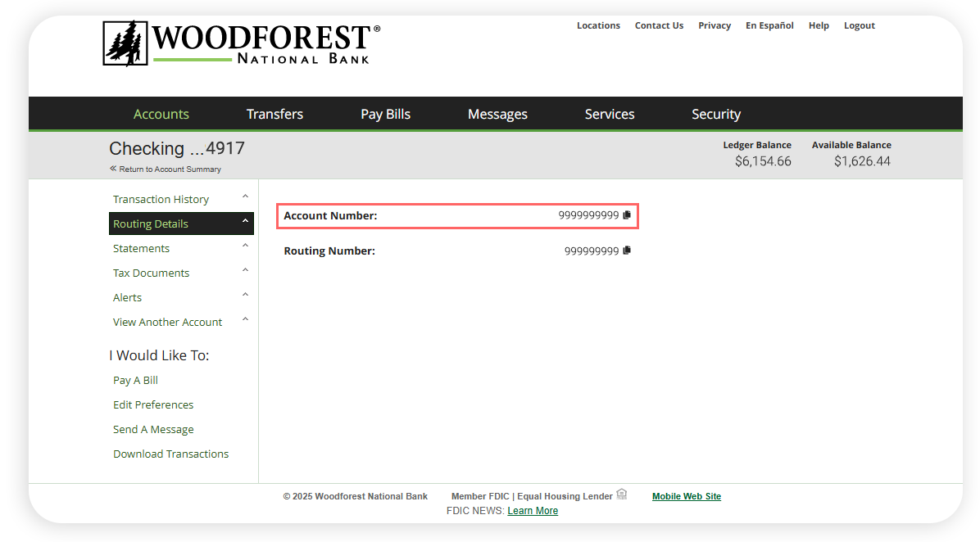Viewport: 980px width, 542px height.
Task: Open Download Transactions link
Action: click(x=170, y=454)
